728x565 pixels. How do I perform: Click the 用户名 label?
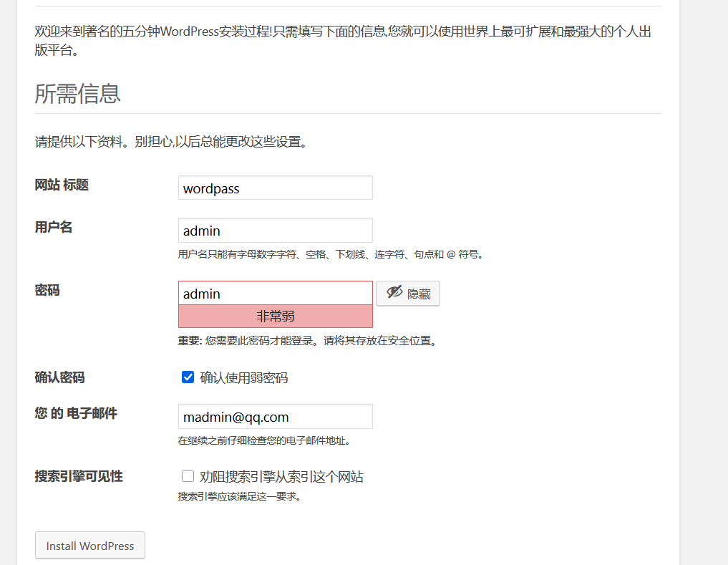coord(54,227)
